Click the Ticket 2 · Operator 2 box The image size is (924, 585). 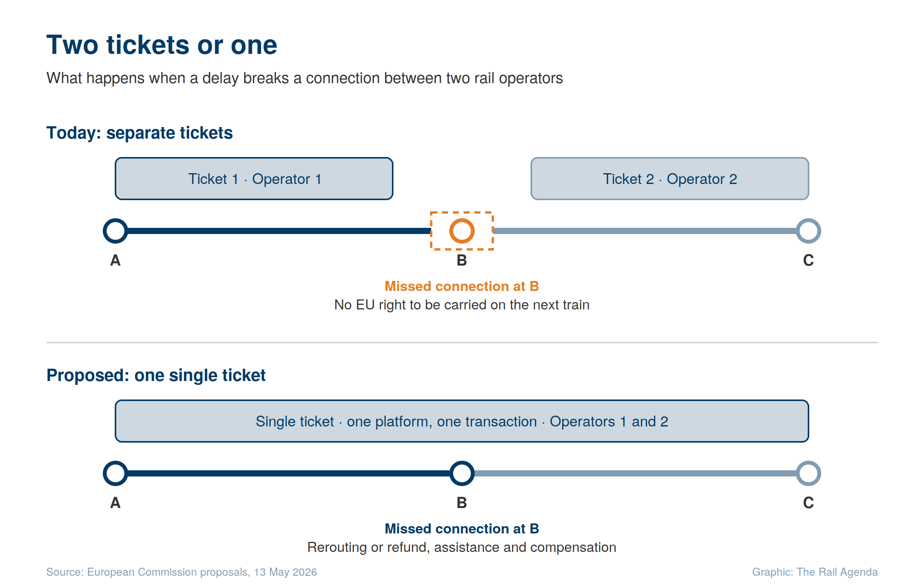tap(670, 179)
